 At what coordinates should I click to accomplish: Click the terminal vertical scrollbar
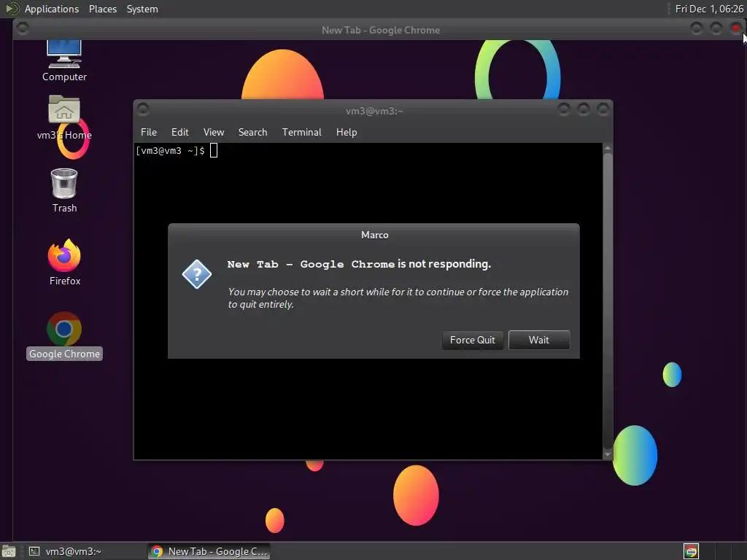point(608,301)
